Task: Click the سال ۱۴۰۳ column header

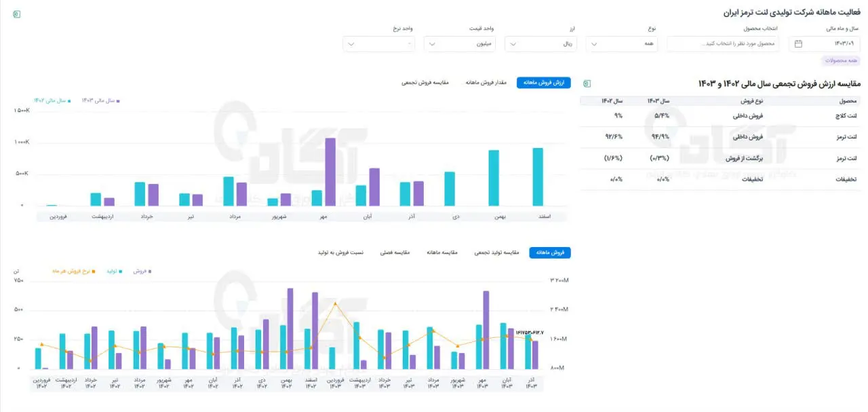Action: tap(658, 100)
